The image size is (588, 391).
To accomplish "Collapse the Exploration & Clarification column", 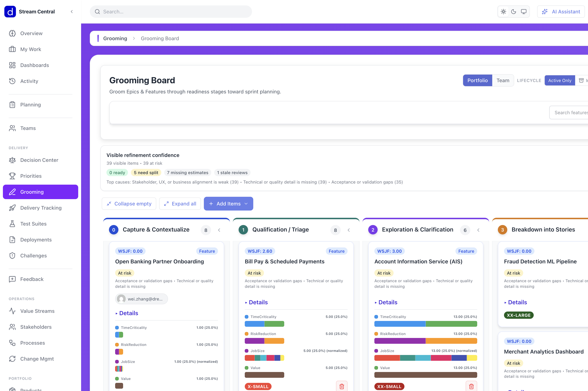I will 478,230.
